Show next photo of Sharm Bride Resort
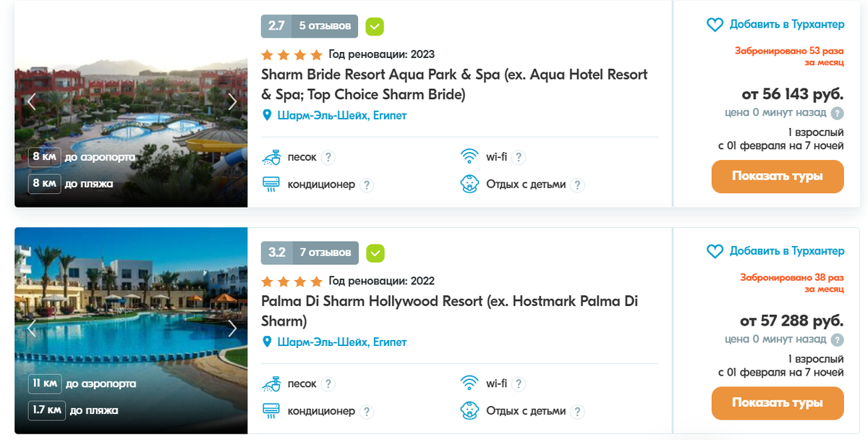The width and height of the screenshot is (868, 440). (x=232, y=102)
